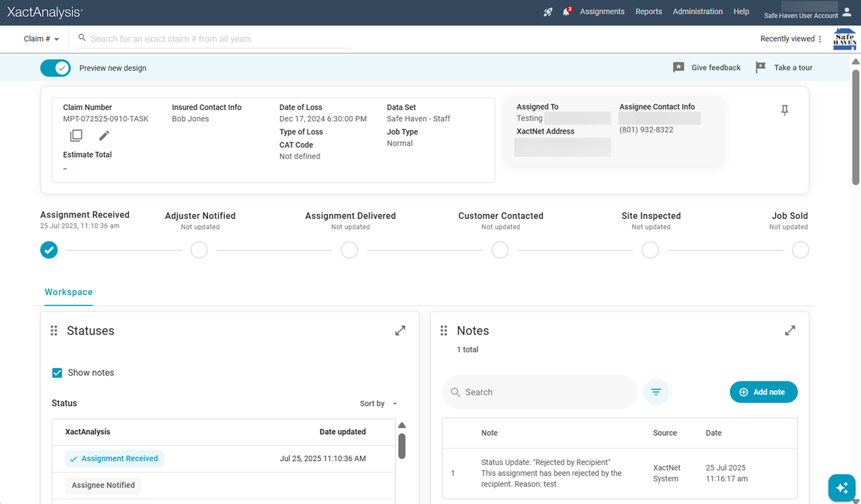Open the Claim # search type dropdown

tap(42, 39)
